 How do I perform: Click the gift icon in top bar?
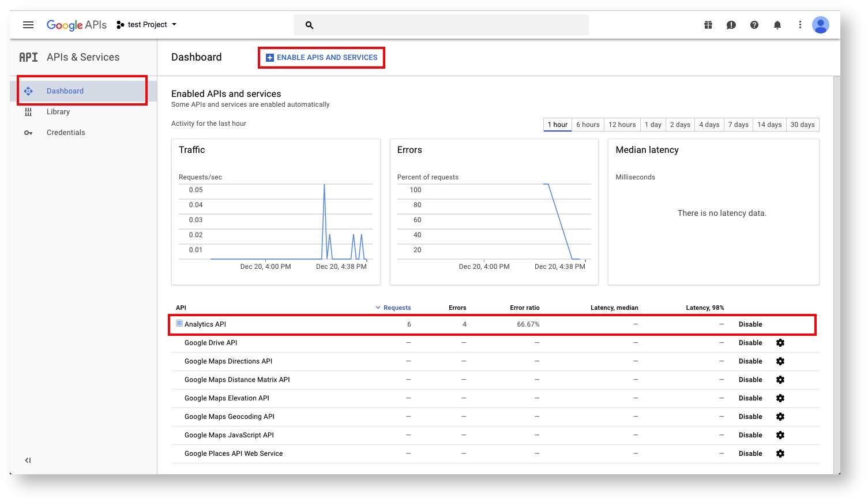[x=708, y=25]
